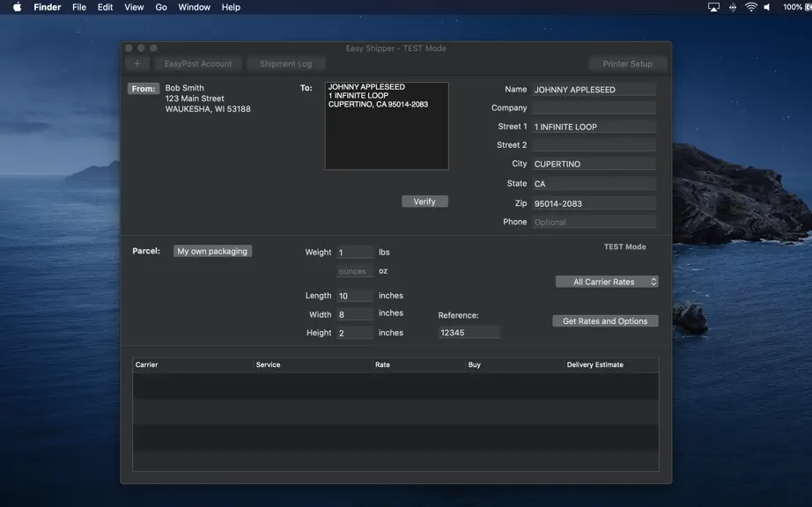Click the Delivery Estimate column header
The image size is (812, 507).
pyautogui.click(x=595, y=364)
